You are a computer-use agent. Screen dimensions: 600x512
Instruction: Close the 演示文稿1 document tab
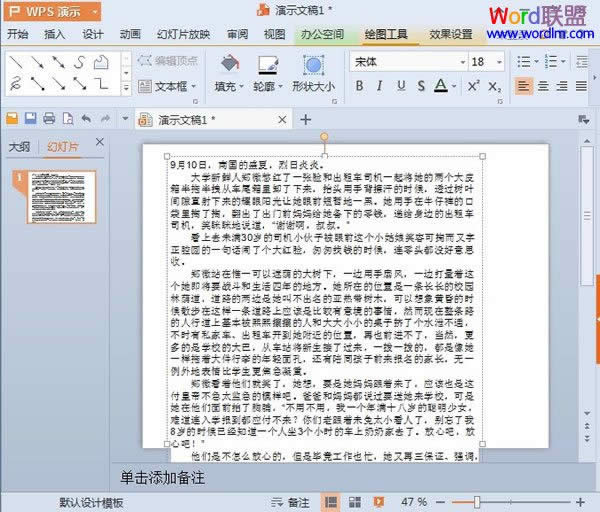pyautogui.click(x=282, y=120)
